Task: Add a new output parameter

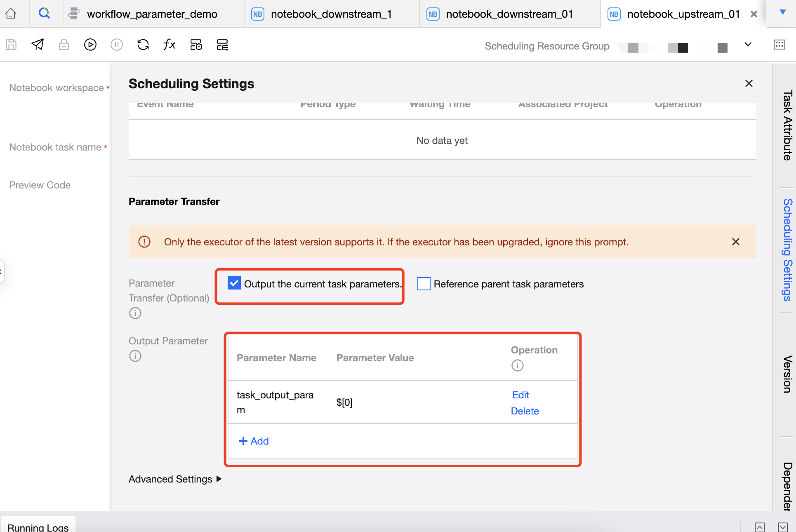Action: click(x=254, y=441)
